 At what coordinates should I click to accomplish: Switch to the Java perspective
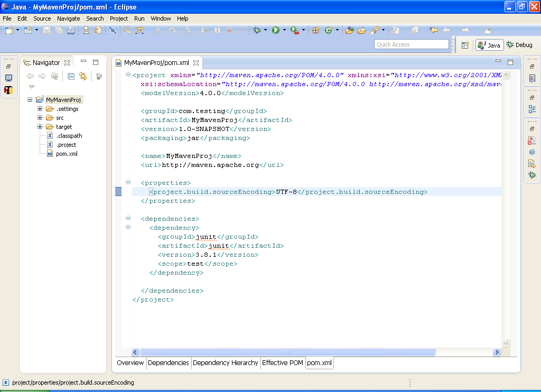489,45
